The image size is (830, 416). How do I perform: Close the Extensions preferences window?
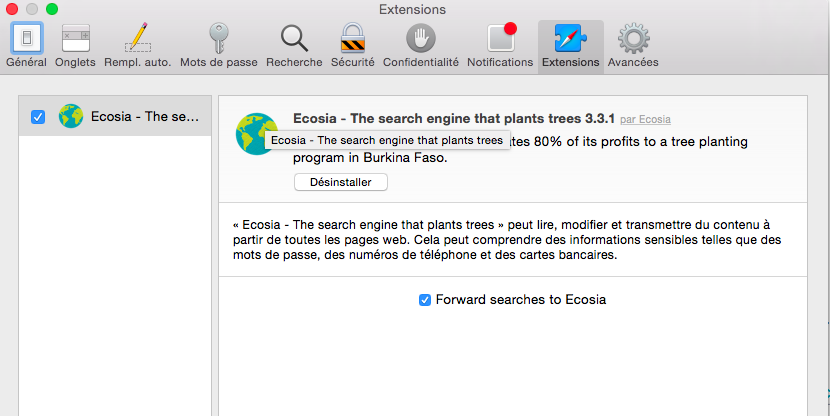point(12,9)
